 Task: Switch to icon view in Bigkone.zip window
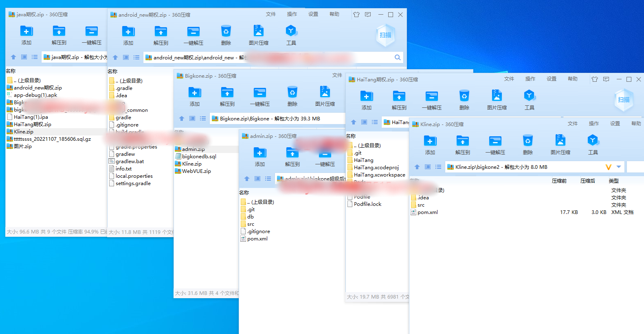[x=192, y=118]
